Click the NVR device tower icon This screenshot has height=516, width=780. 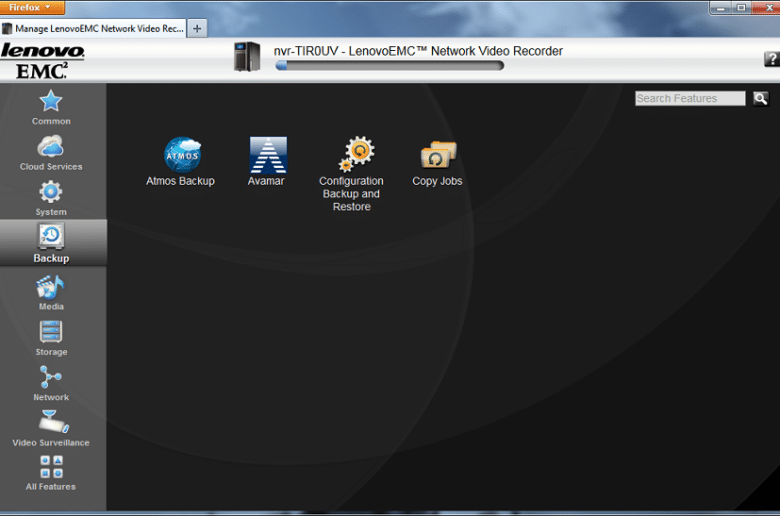[x=247, y=57]
